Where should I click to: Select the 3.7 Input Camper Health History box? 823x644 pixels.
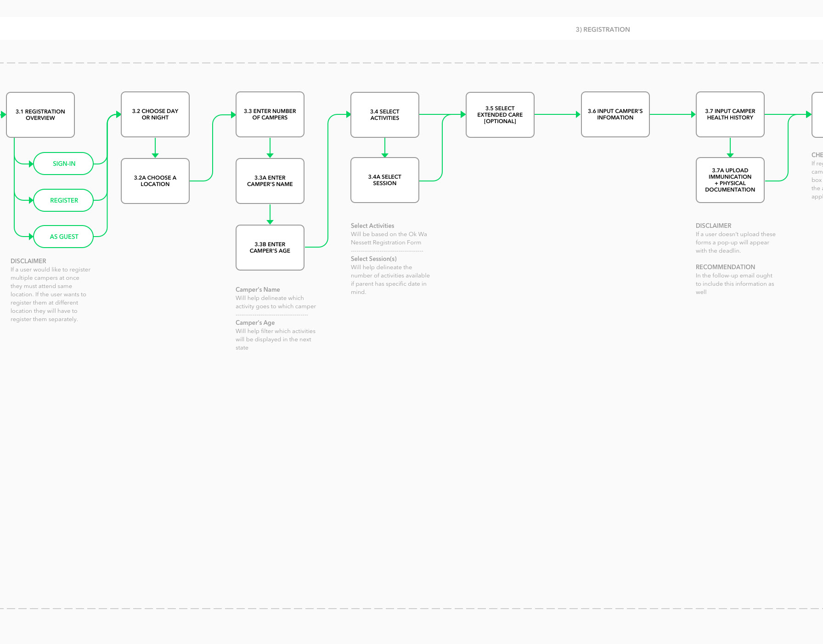[730, 114]
